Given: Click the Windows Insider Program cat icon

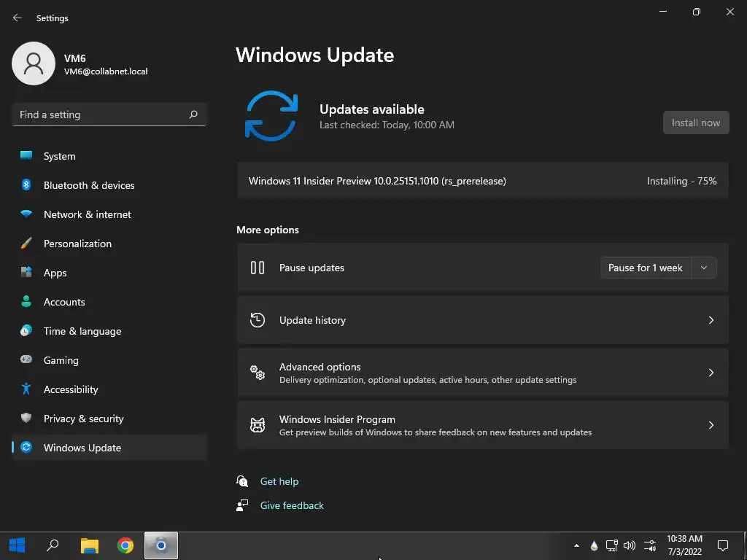Looking at the screenshot, I should [258, 425].
